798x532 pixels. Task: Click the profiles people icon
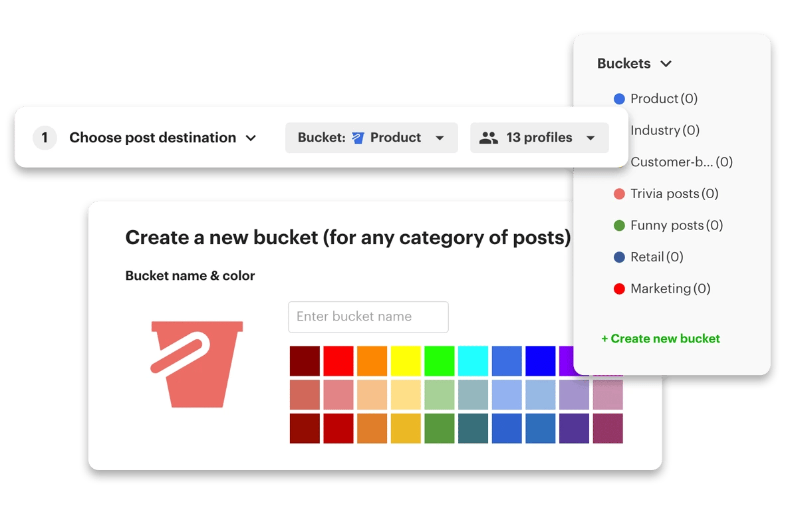point(489,137)
